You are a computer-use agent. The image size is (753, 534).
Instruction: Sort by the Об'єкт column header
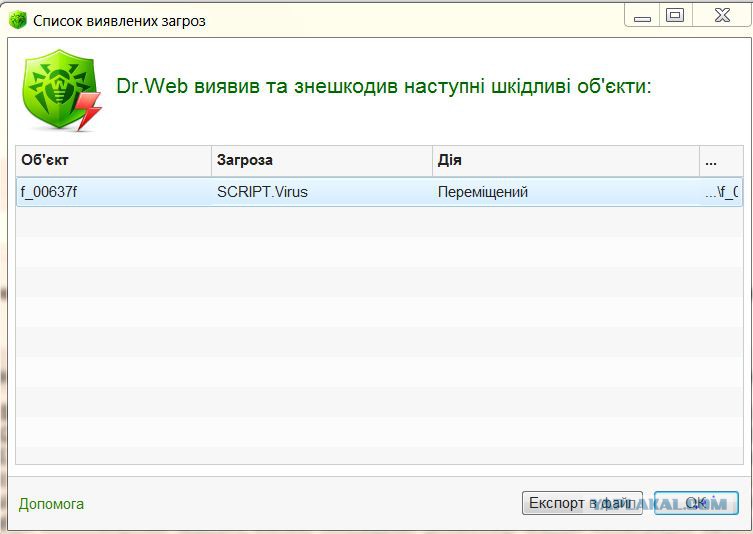tap(114, 160)
